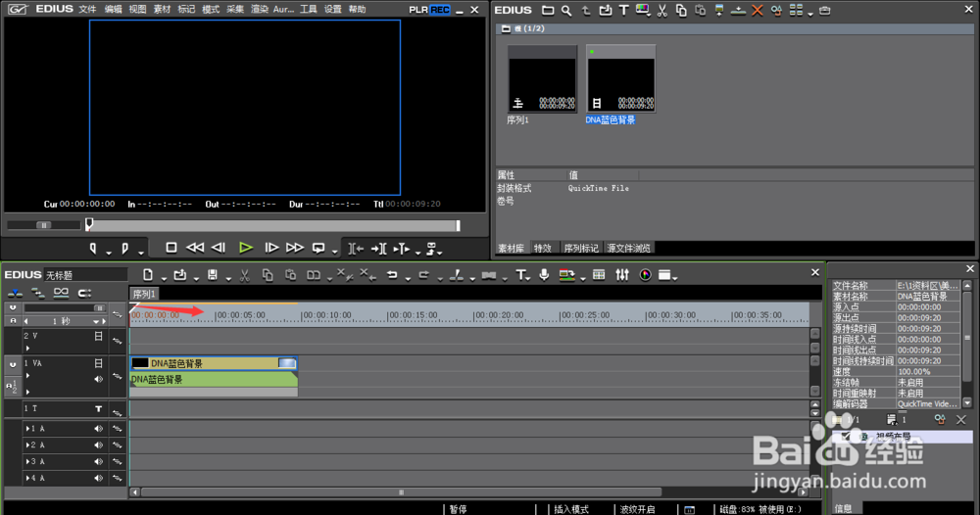Cut the selected clip in the bin toolbar
The height and width of the screenshot is (515, 980).
[661, 10]
